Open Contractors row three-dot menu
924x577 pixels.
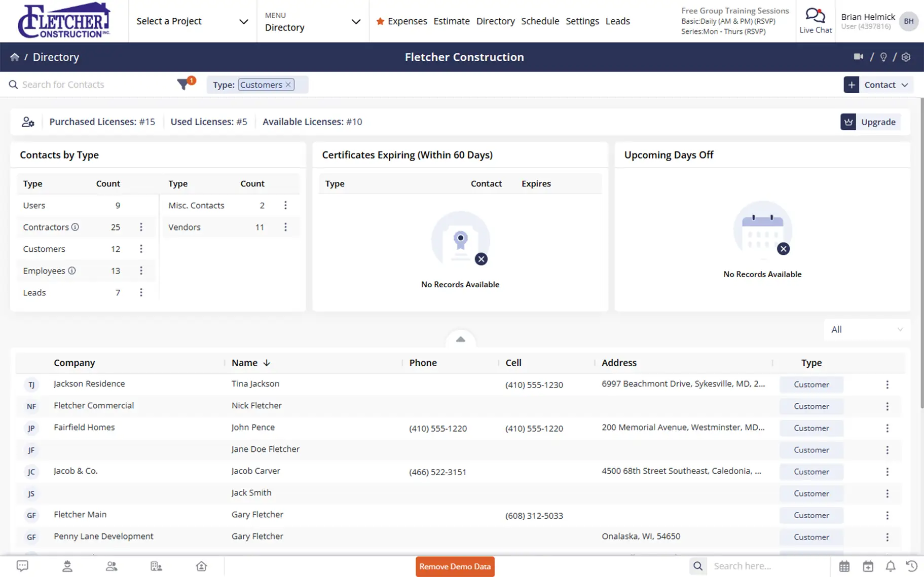[x=141, y=227]
